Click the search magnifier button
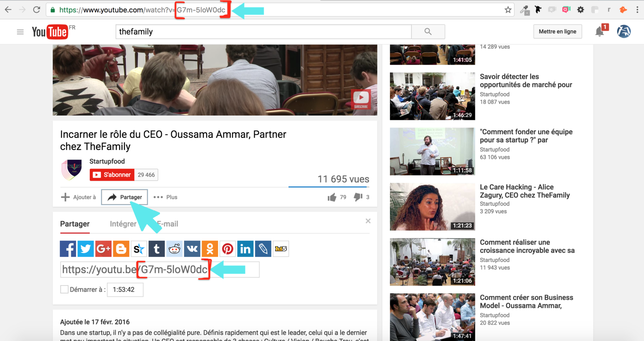Viewport: 644px width, 341px height. 428,31
